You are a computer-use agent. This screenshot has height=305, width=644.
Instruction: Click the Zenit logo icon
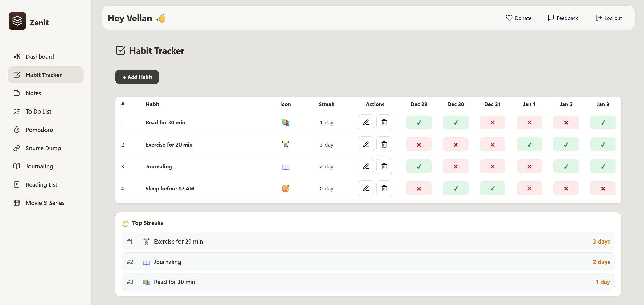(x=17, y=21)
